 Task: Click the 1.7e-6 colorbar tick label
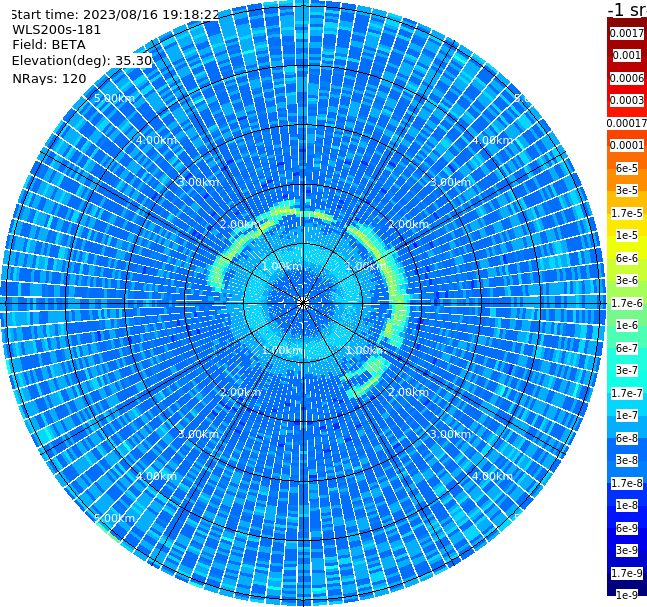(627, 303)
